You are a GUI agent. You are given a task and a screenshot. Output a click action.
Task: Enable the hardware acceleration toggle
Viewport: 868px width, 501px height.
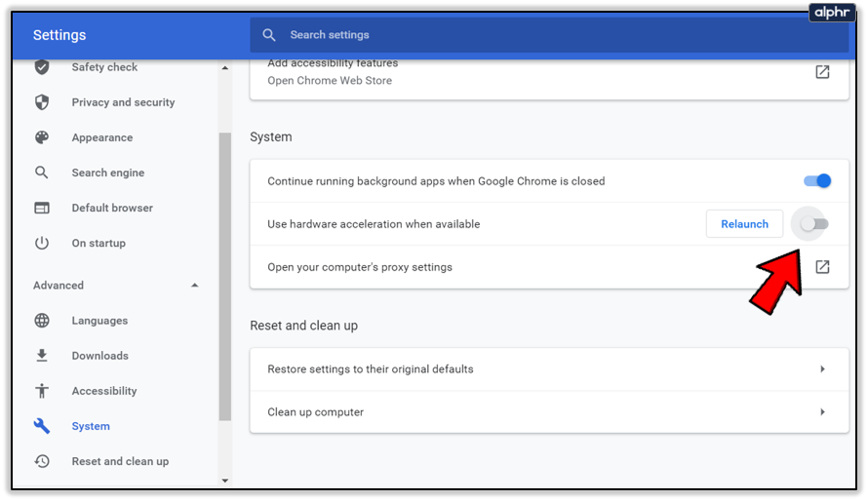813,224
